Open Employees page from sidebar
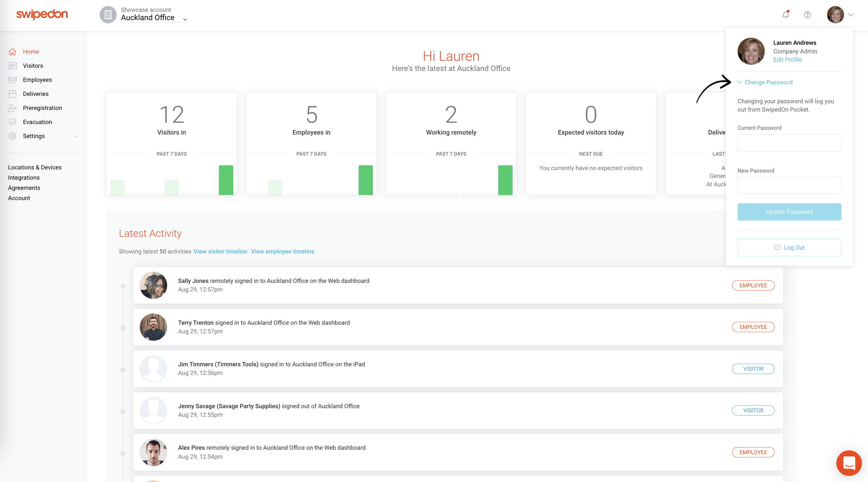The width and height of the screenshot is (868, 482). 37,80
